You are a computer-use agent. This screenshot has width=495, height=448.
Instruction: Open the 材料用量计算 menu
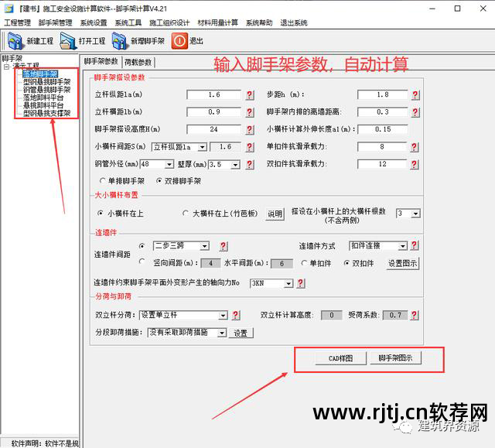pyautogui.click(x=217, y=22)
